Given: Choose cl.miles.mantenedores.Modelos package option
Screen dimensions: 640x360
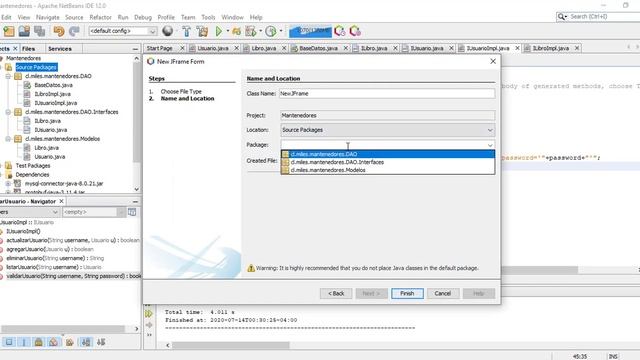Looking at the screenshot, I should pos(388,170).
